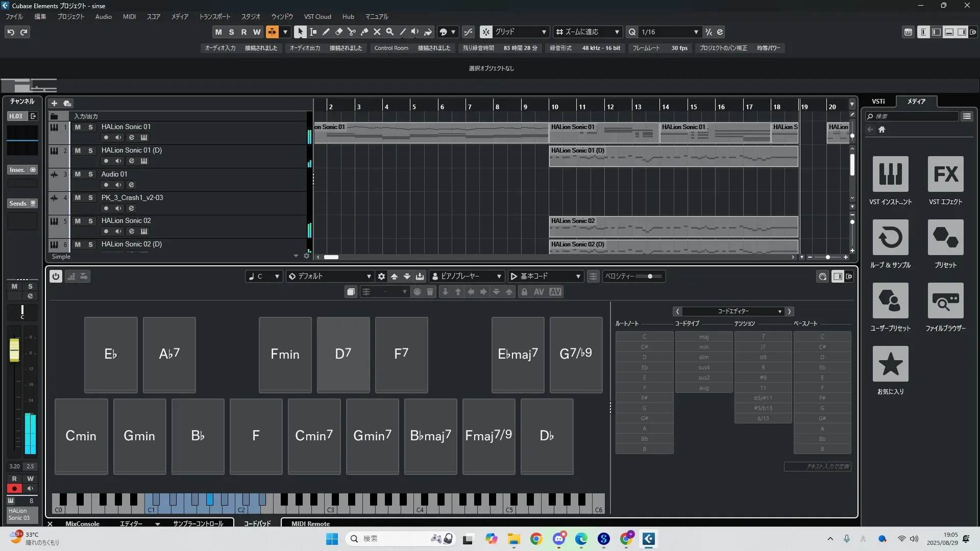Trigger the Cmin7 chord pad

click(x=314, y=436)
